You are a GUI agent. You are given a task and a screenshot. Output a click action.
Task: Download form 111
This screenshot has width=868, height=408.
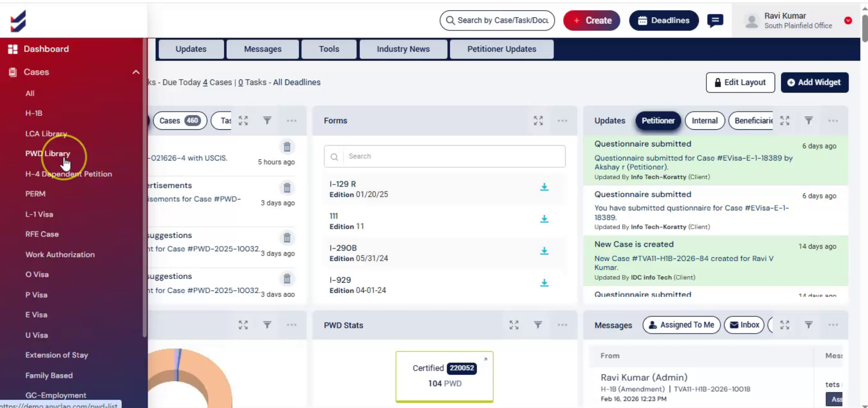pos(544,219)
